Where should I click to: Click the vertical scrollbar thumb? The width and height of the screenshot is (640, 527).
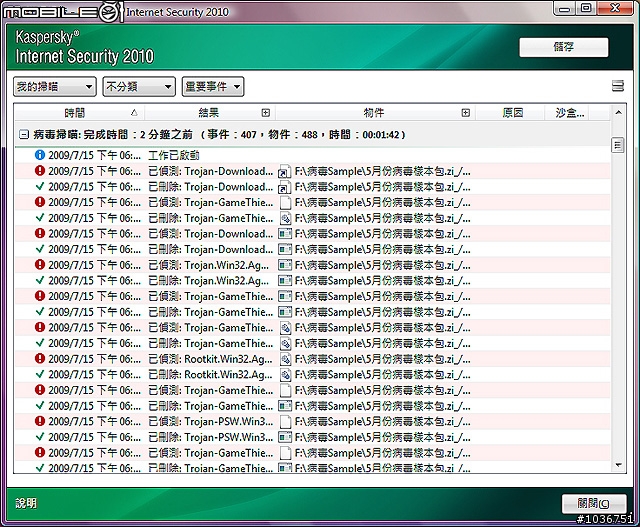tap(618, 145)
